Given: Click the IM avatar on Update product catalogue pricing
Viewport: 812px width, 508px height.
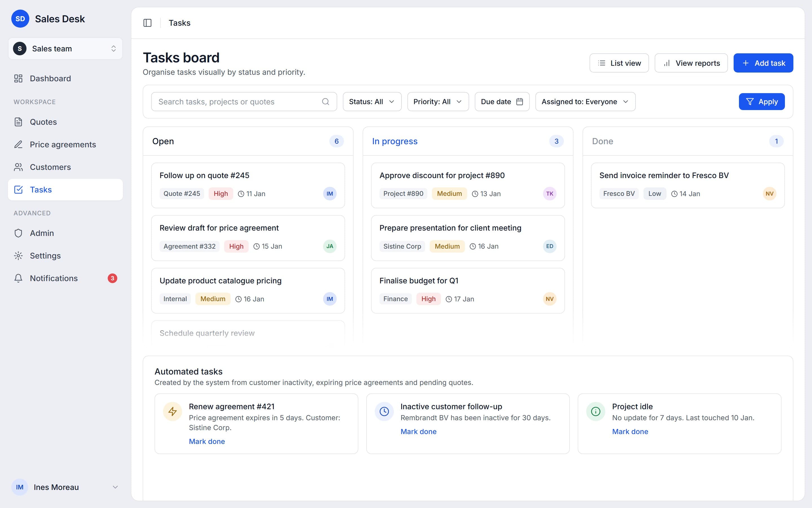Looking at the screenshot, I should pos(330,299).
